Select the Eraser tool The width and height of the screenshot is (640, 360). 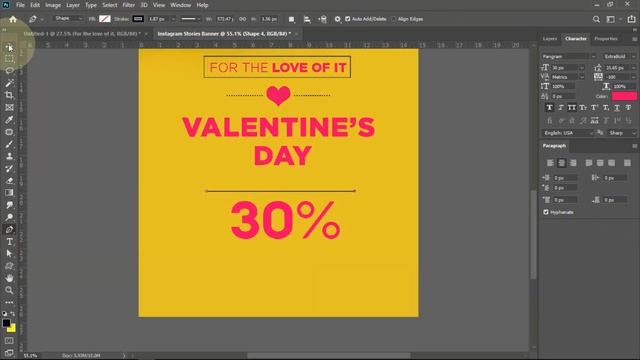point(9,180)
